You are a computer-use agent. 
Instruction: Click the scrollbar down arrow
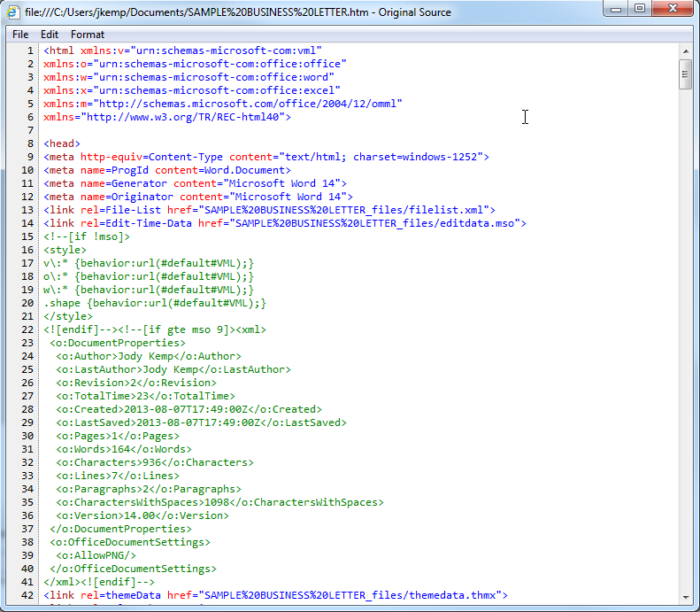[x=685, y=595]
